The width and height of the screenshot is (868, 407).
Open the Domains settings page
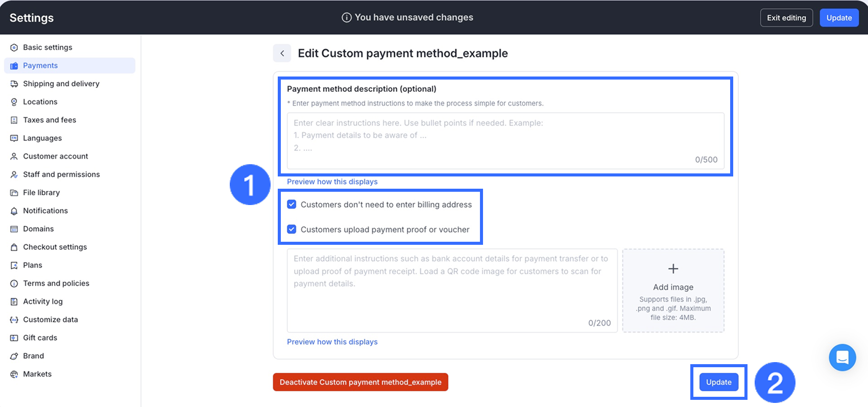[38, 229]
